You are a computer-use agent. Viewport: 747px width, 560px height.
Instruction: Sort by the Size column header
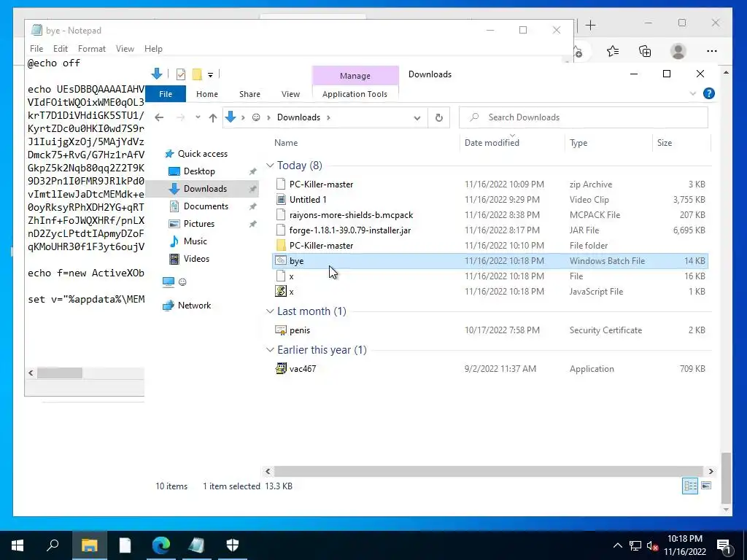coord(665,143)
